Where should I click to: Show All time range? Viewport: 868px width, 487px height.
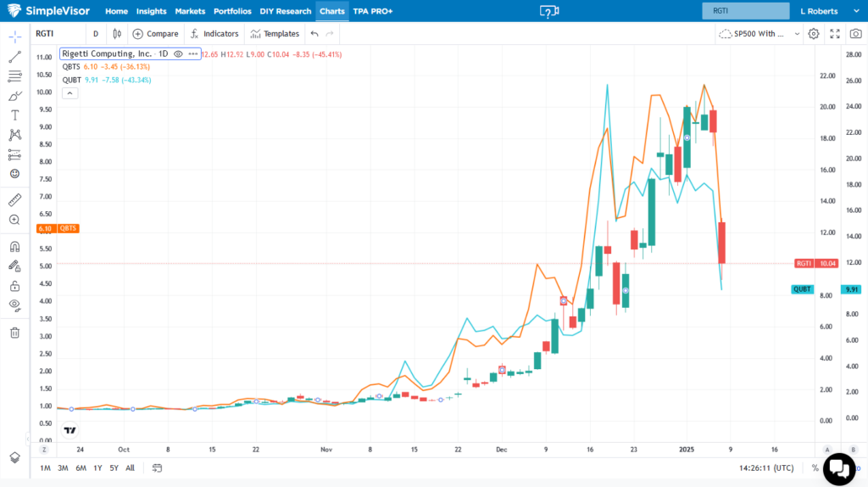point(130,468)
